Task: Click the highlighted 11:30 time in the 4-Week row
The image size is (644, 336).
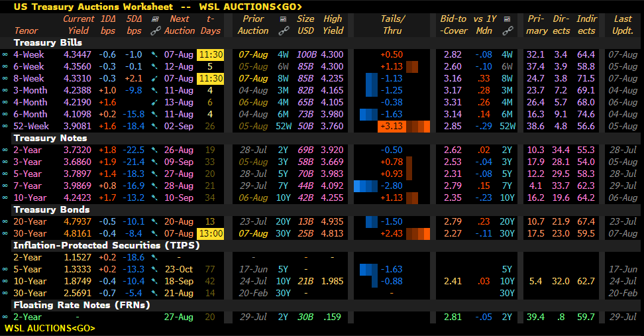Action: click(x=211, y=54)
